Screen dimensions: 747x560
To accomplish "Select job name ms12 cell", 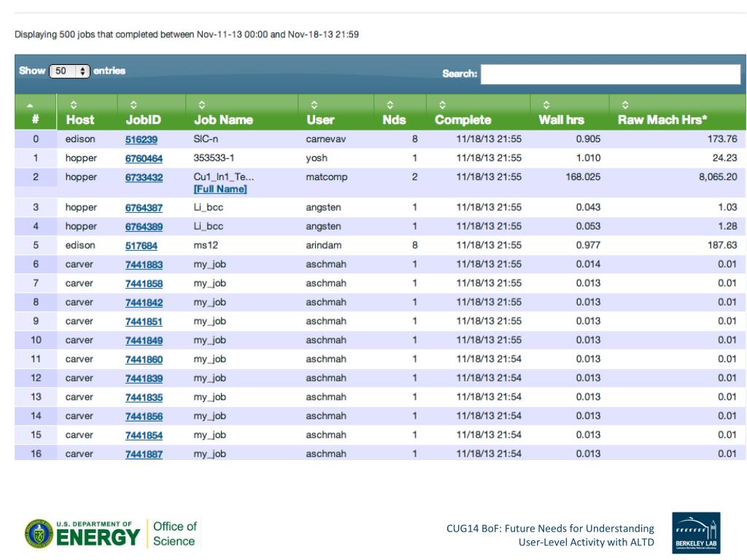I will (206, 245).
